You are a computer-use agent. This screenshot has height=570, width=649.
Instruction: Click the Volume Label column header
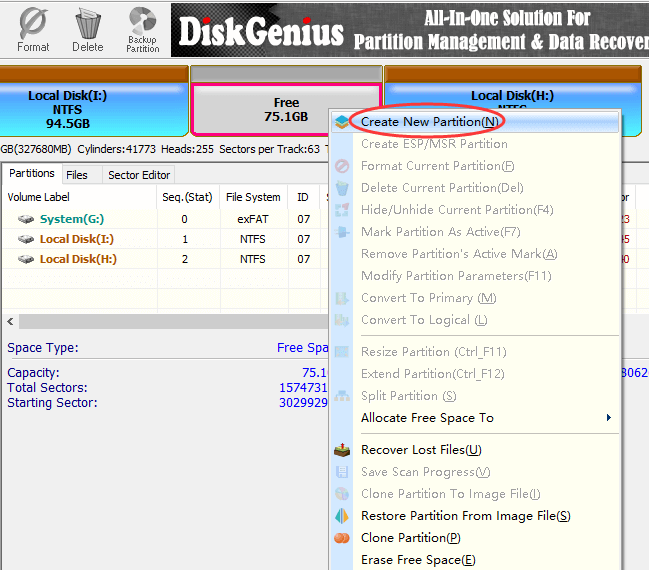(x=40, y=197)
